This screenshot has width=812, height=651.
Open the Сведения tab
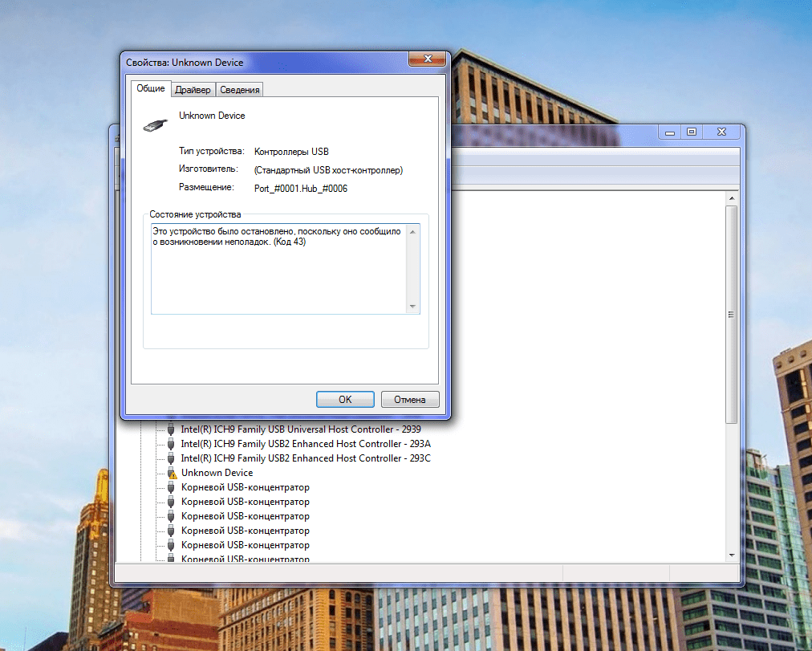coord(239,90)
